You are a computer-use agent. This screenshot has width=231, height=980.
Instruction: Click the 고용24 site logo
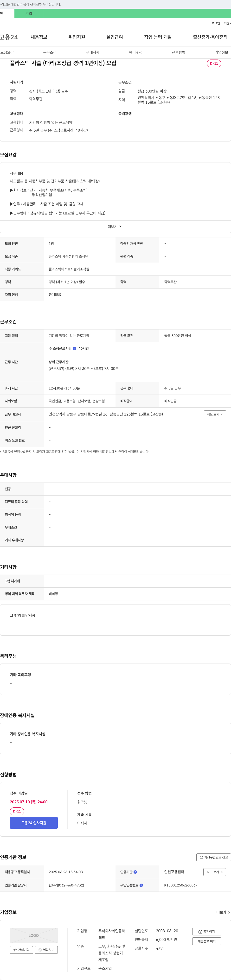9,37
